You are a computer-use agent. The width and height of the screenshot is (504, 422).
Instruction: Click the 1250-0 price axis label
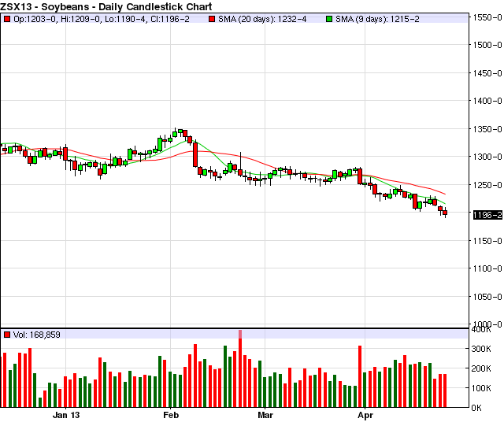487,185
